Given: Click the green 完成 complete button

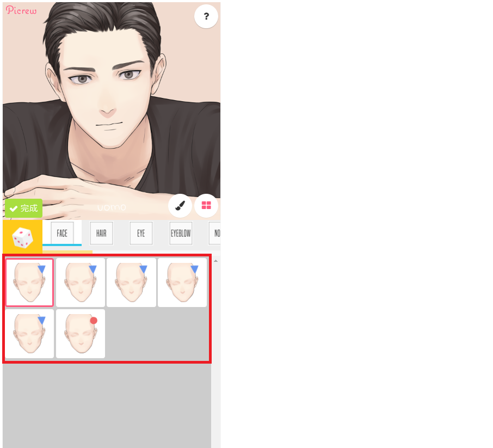Looking at the screenshot, I should tap(23, 208).
